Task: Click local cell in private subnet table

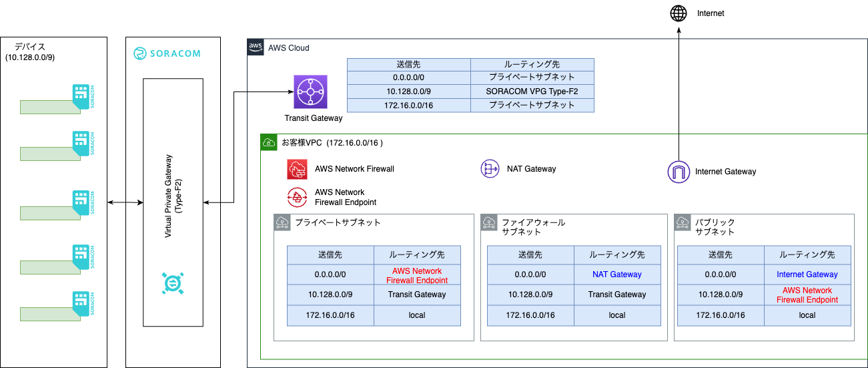Action: point(417,315)
